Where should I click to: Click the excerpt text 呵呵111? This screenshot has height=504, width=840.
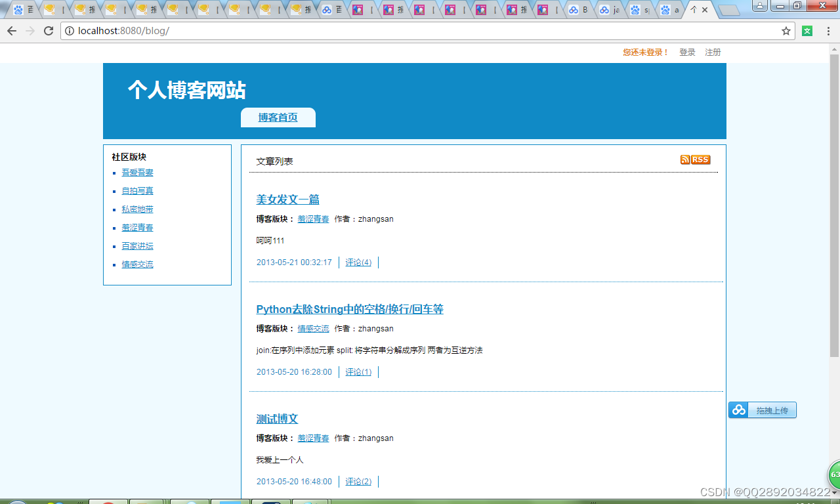(270, 241)
